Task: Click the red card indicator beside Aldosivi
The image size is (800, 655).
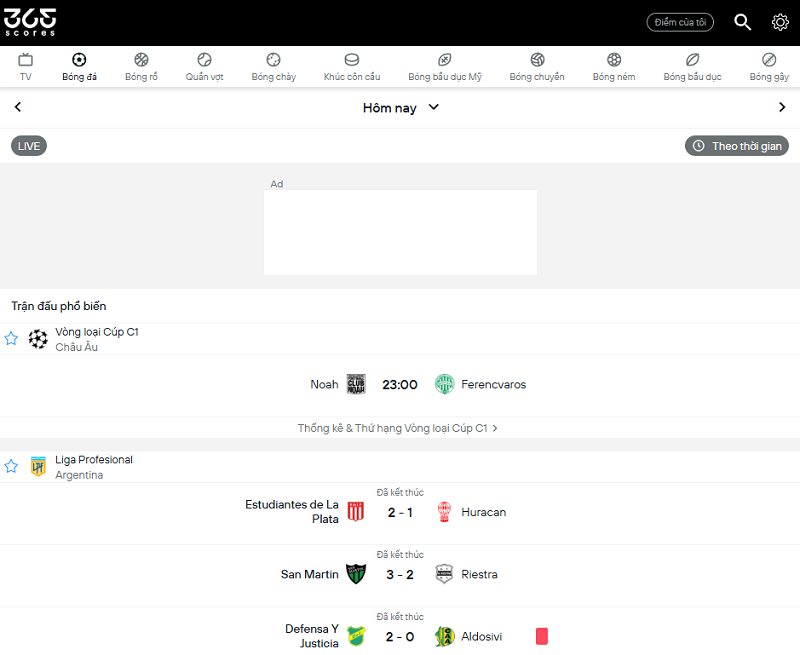Action: [542, 636]
